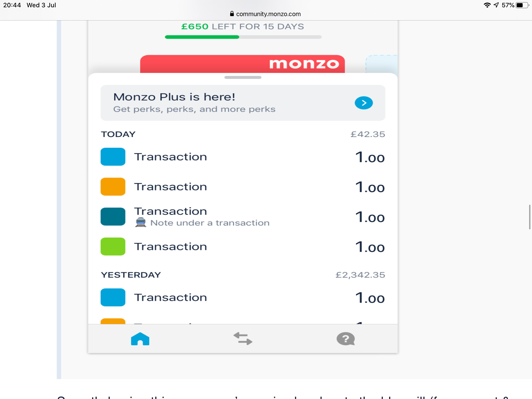Open the Monzo Plus is here banner
Viewport: 532px width, 399px height.
(243, 103)
